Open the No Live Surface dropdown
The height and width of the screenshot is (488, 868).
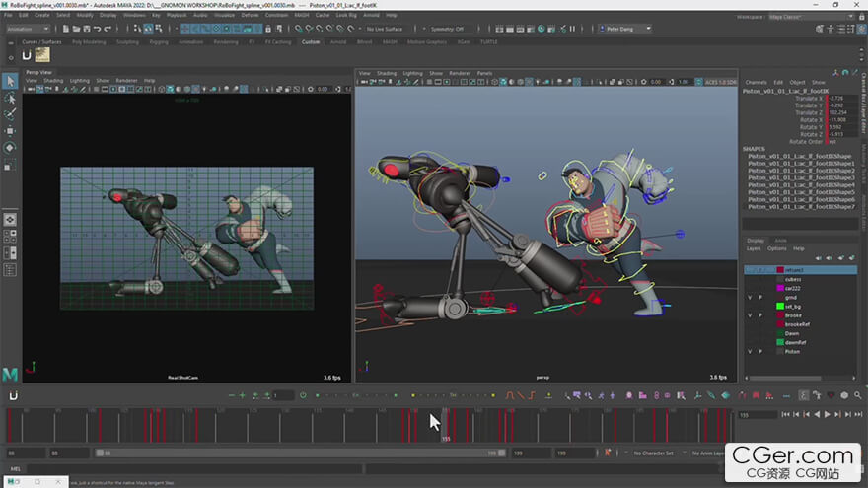coord(385,29)
